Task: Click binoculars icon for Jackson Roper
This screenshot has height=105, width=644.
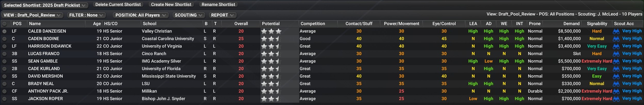Action: pyautogui.click(x=616, y=99)
